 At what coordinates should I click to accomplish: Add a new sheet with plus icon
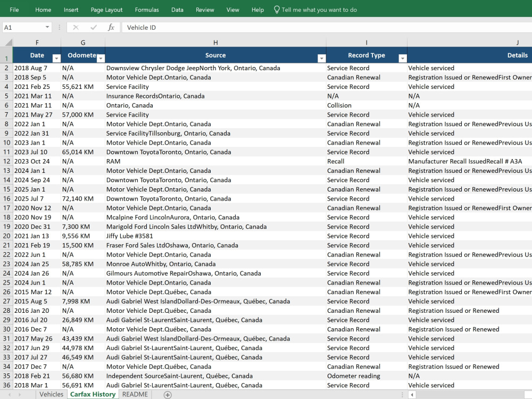click(x=168, y=395)
